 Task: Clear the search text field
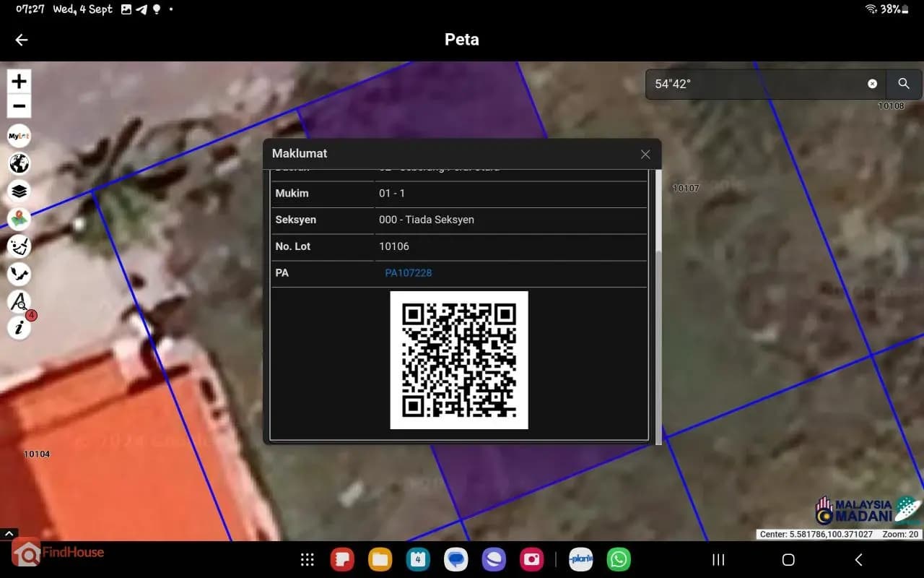[x=872, y=84]
